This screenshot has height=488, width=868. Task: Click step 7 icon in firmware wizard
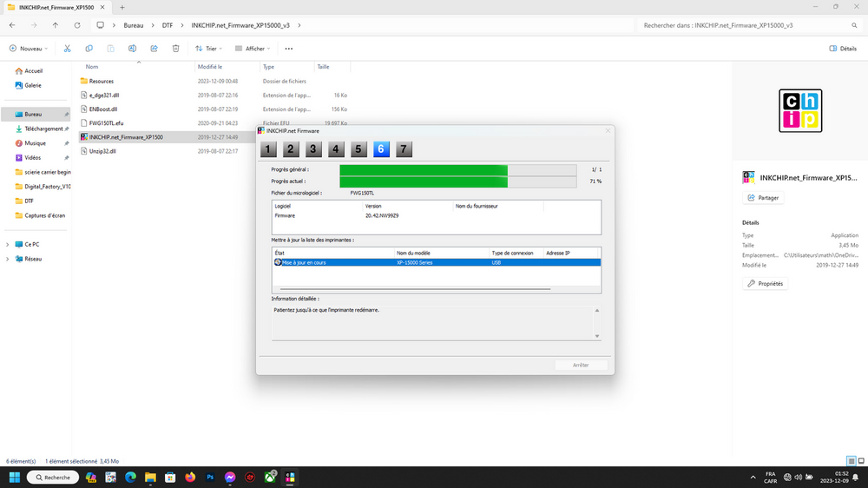click(x=404, y=149)
